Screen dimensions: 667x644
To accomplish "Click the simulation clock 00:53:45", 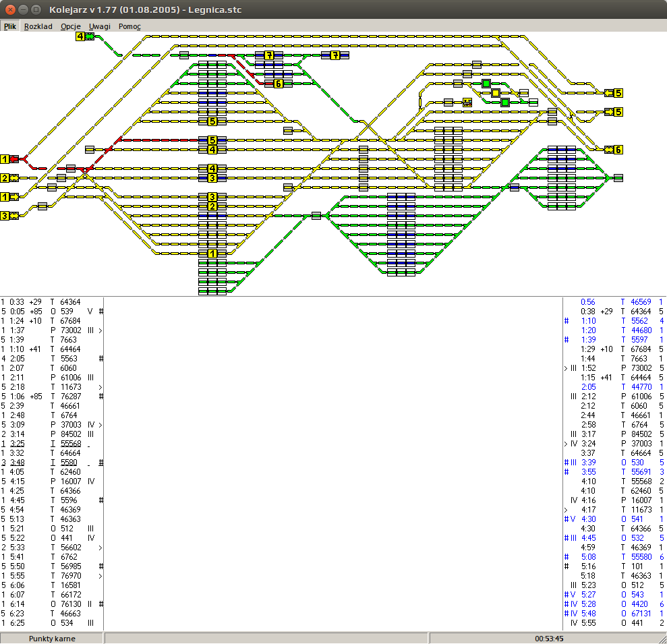I will [x=549, y=639].
